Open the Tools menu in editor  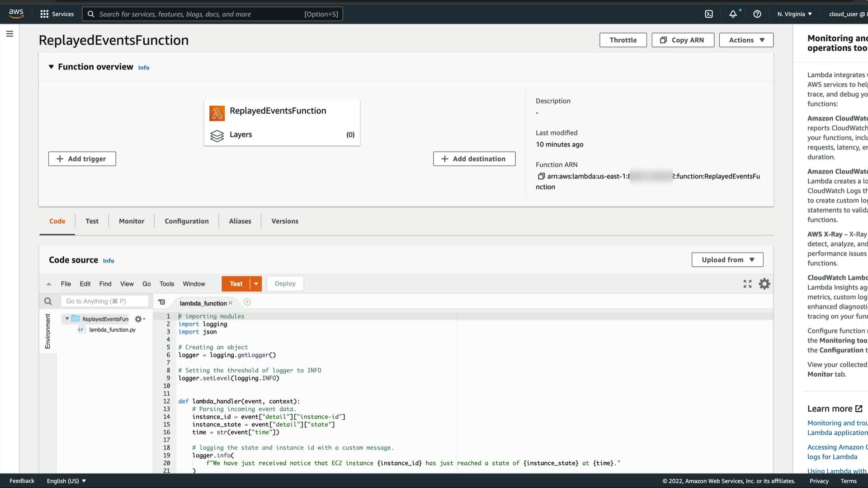tap(166, 284)
